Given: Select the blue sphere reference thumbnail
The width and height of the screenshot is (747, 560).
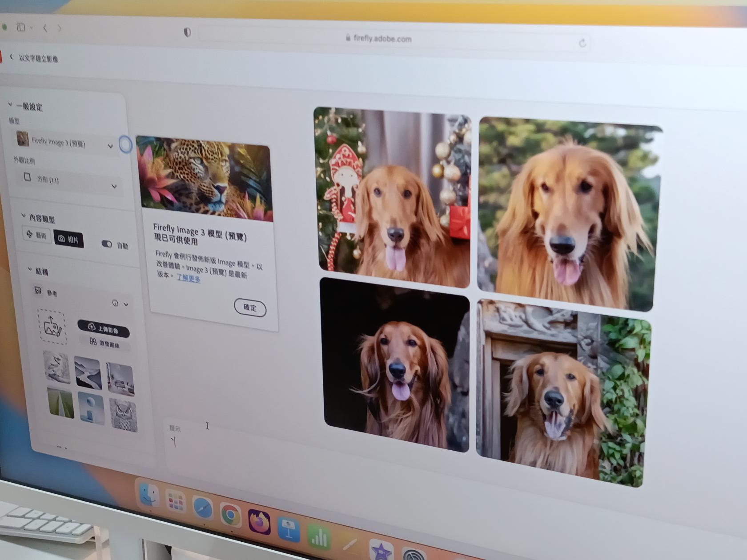Looking at the screenshot, I should coord(91,408).
